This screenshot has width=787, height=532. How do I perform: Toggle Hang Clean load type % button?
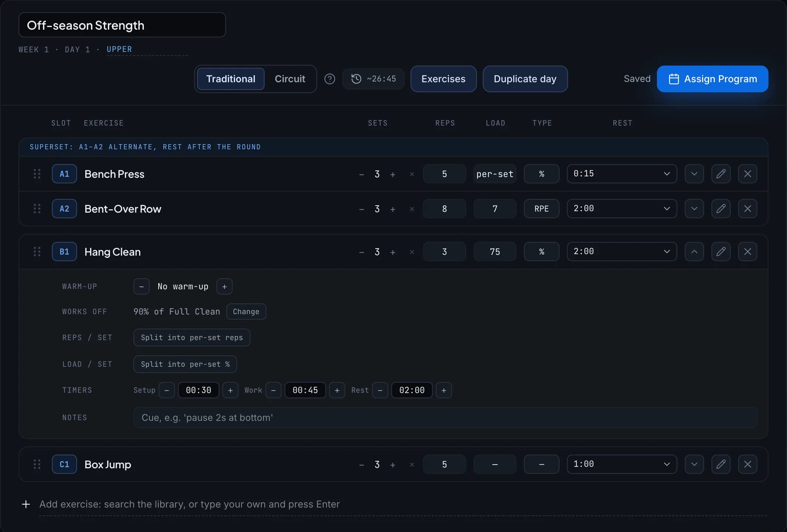click(541, 252)
